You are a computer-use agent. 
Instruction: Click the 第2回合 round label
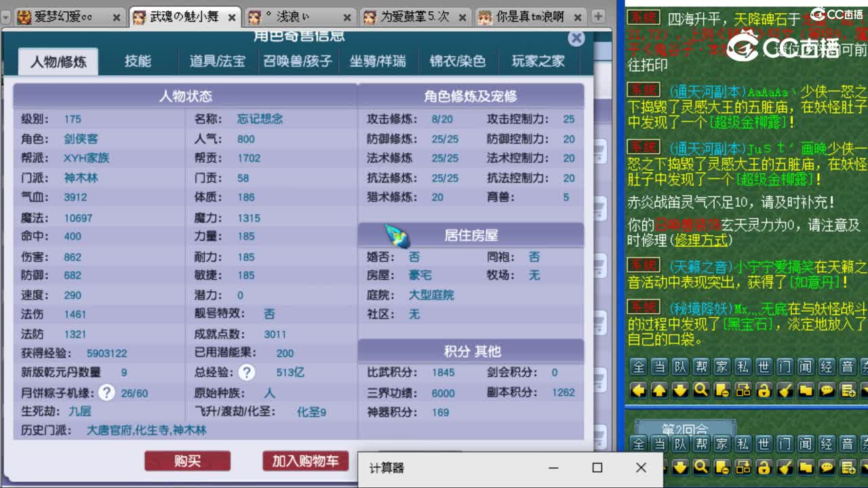pyautogui.click(x=685, y=430)
